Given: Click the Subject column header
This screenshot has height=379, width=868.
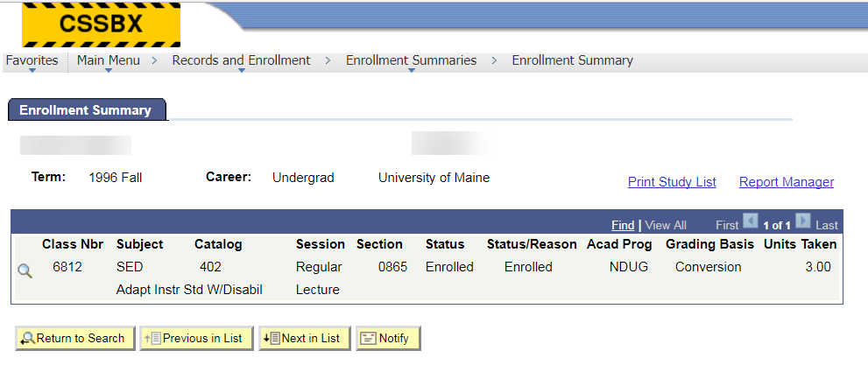Looking at the screenshot, I should [140, 244].
